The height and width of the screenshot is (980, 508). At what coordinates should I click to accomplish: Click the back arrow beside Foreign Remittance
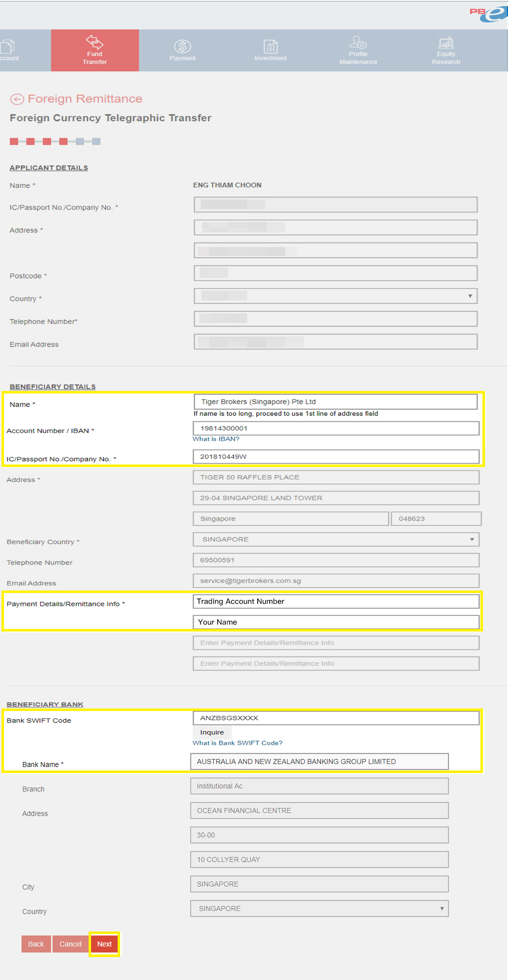(x=17, y=99)
